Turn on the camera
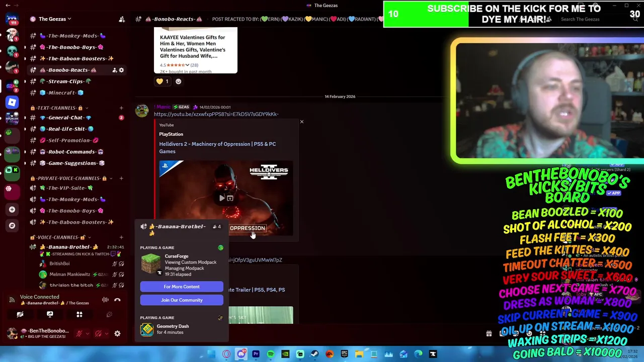 click(x=20, y=314)
